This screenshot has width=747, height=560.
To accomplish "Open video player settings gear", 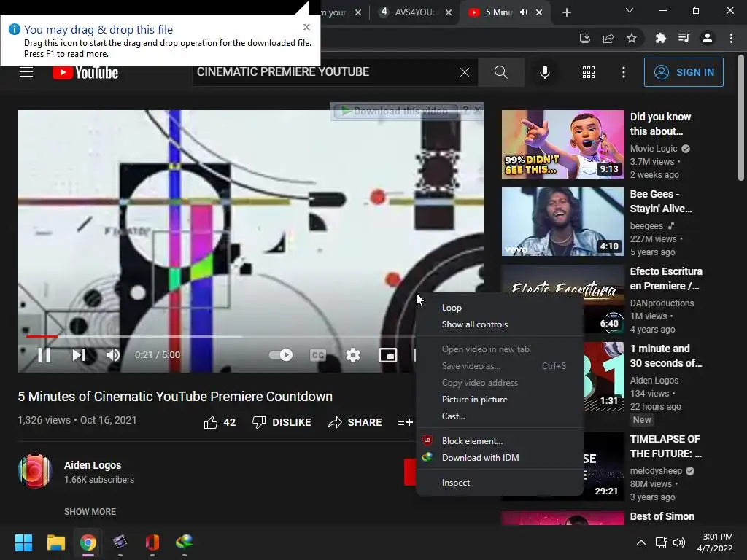I will 353,355.
